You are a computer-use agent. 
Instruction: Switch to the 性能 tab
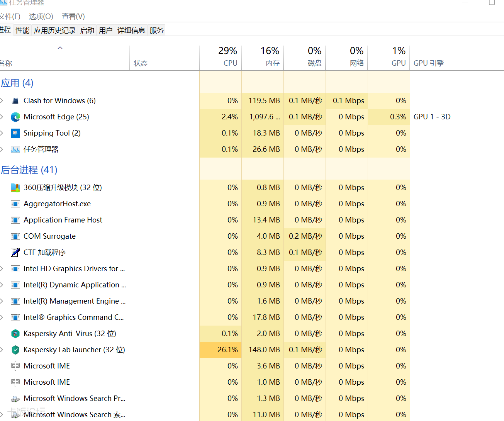pyautogui.click(x=22, y=31)
